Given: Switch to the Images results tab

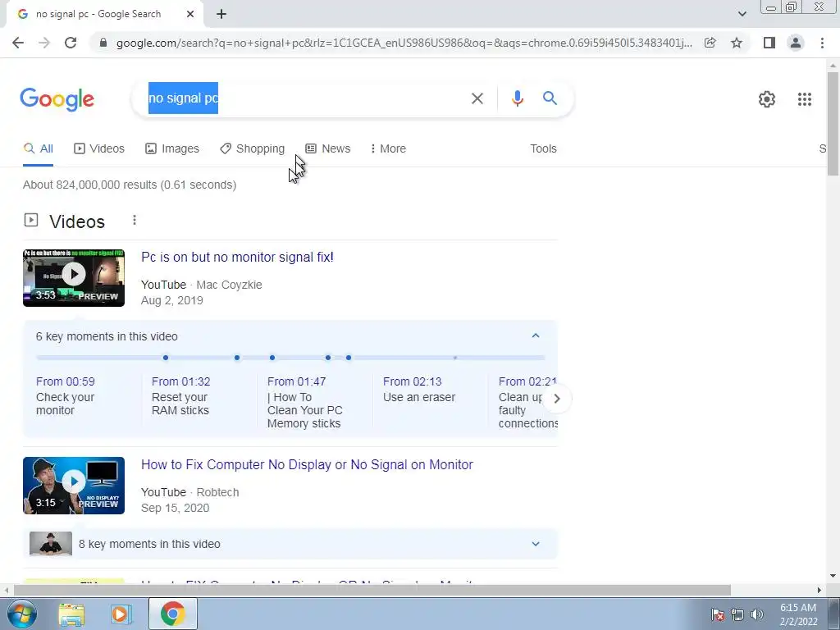Looking at the screenshot, I should (x=172, y=148).
